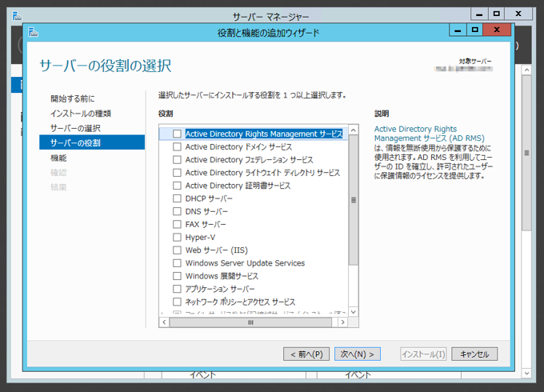The image size is (544, 392).
Task: Click the role list horizontal scrollbar thumb
Action: [x=250, y=322]
